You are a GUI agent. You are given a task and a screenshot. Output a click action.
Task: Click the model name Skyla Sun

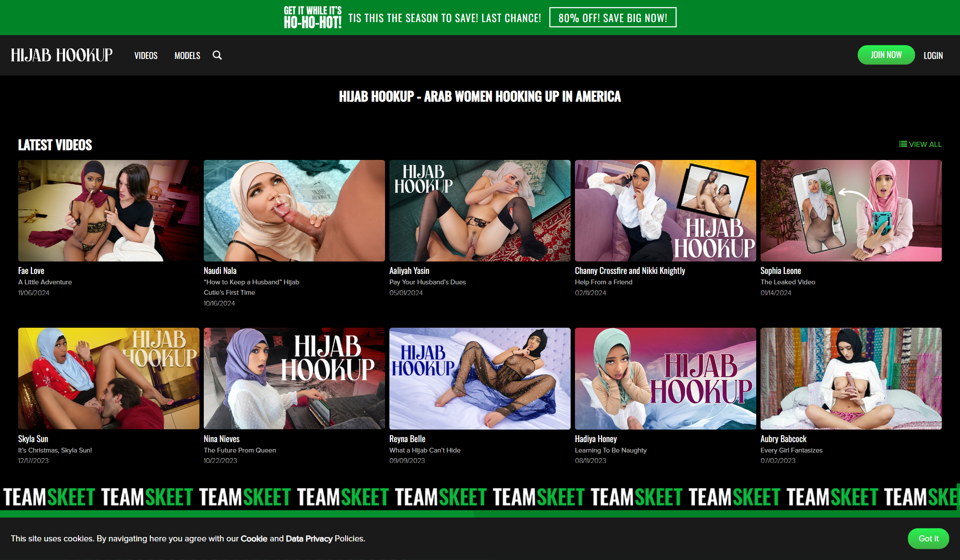(33, 439)
